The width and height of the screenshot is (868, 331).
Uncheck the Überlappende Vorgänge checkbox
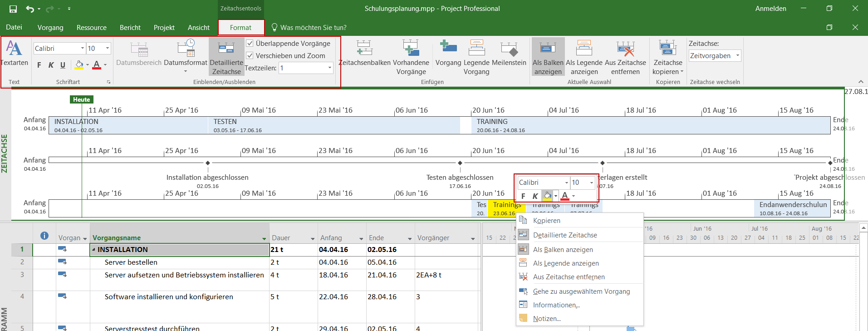[250, 44]
